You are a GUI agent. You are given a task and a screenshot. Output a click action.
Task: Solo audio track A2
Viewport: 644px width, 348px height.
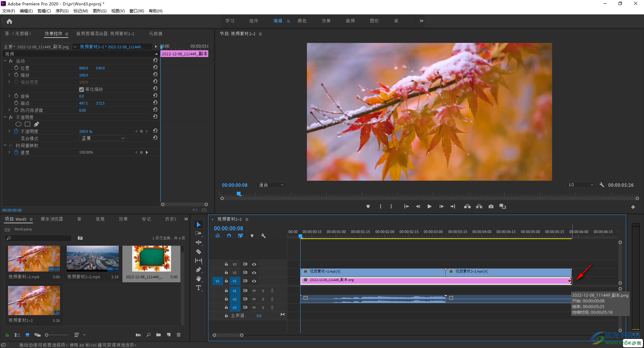(263, 299)
